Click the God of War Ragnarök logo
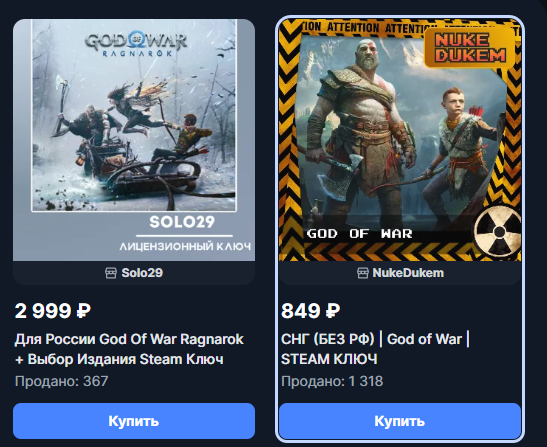 click(x=136, y=44)
